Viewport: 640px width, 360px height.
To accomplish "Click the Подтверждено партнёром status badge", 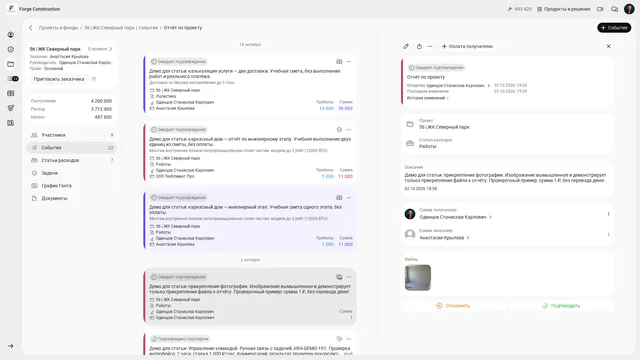I will point(180,339).
